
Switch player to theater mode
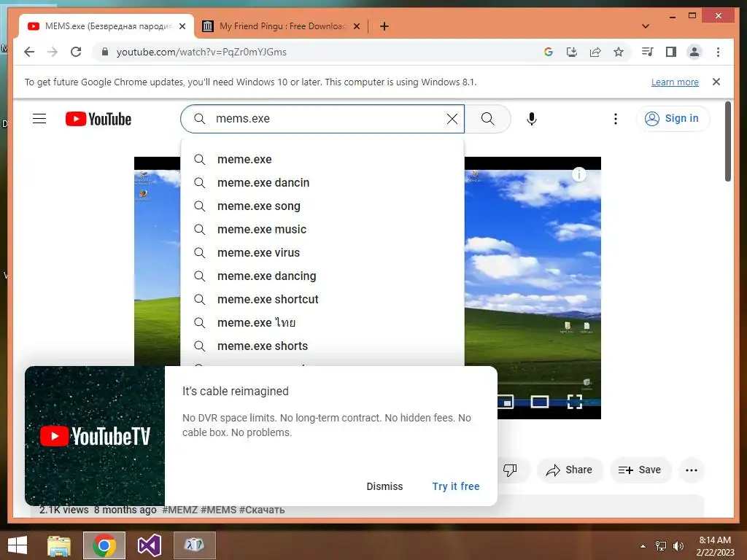[539, 402]
